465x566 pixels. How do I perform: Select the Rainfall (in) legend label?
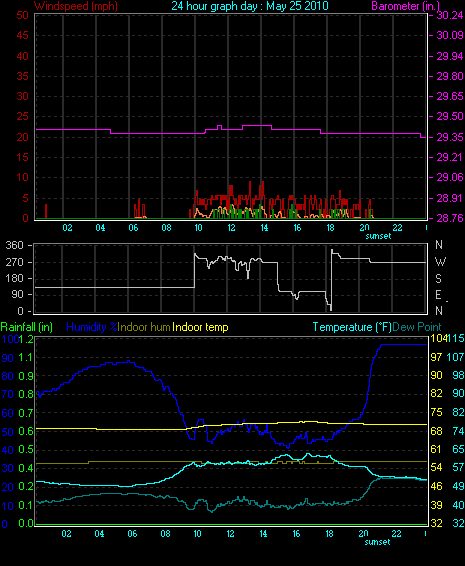pyautogui.click(x=27, y=327)
